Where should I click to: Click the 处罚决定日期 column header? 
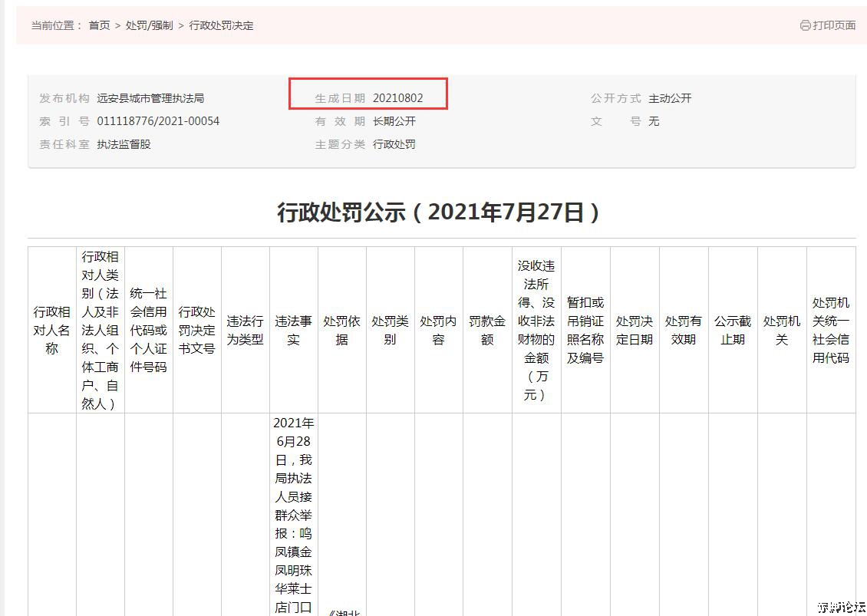pyautogui.click(x=635, y=330)
